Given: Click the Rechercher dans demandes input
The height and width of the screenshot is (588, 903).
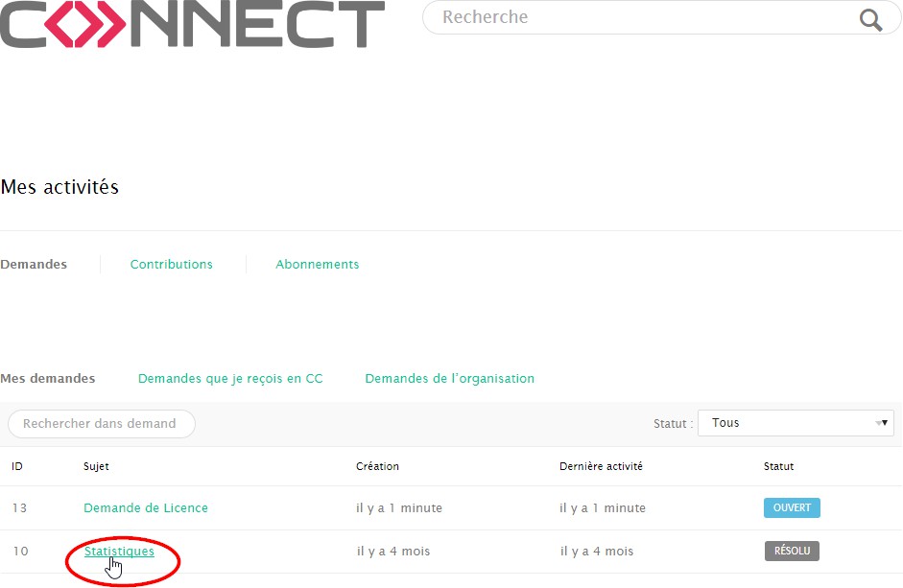Looking at the screenshot, I should [x=101, y=424].
